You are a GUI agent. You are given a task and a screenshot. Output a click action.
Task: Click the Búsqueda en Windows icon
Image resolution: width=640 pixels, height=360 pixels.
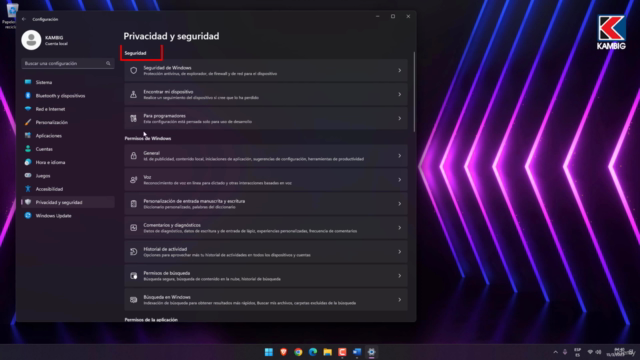tap(133, 300)
